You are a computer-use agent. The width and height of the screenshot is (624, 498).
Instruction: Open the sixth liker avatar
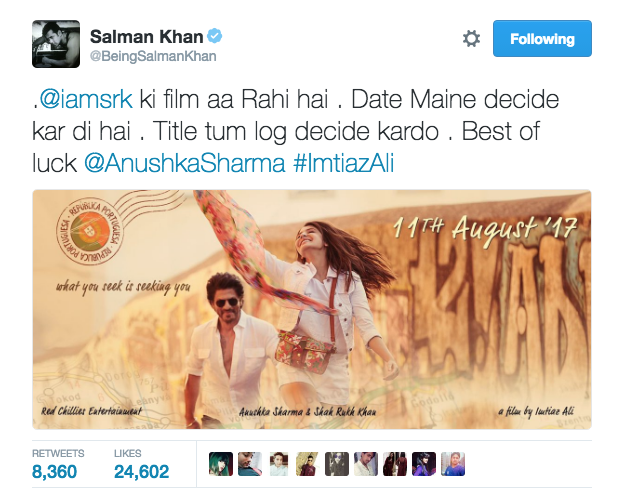366,464
